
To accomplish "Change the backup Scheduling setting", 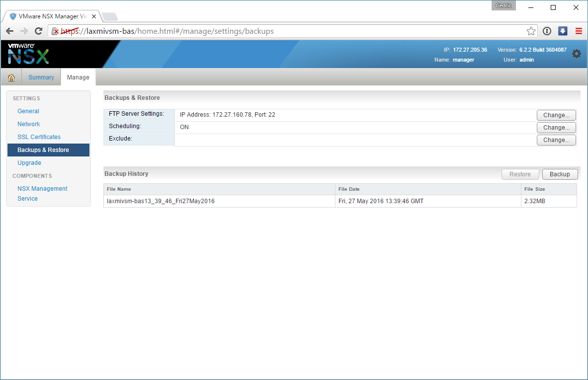I will (556, 128).
